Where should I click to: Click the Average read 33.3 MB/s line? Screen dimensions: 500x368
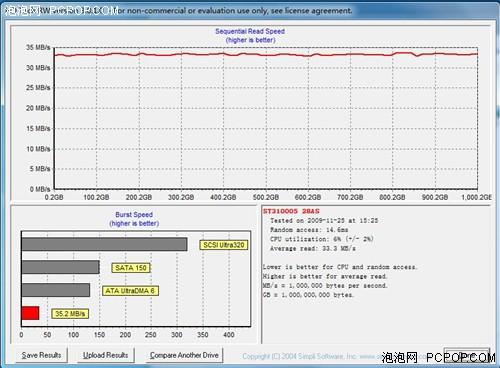pyautogui.click(x=313, y=248)
